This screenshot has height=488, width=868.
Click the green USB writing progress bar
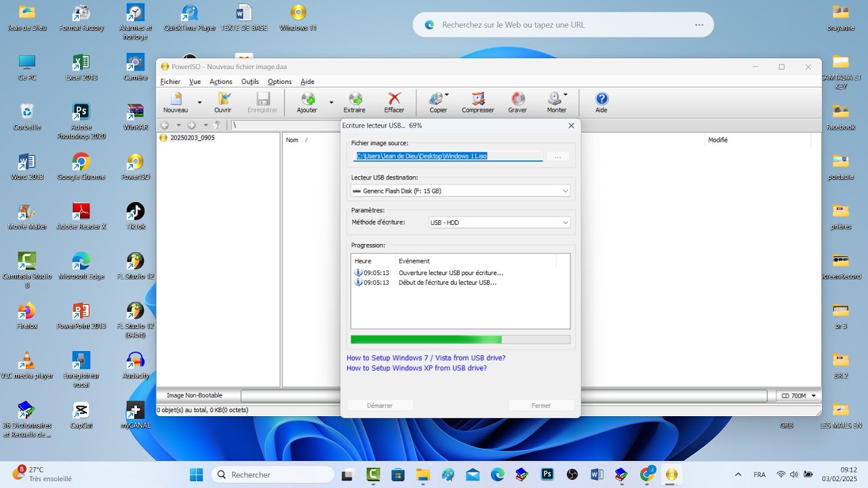(x=460, y=340)
